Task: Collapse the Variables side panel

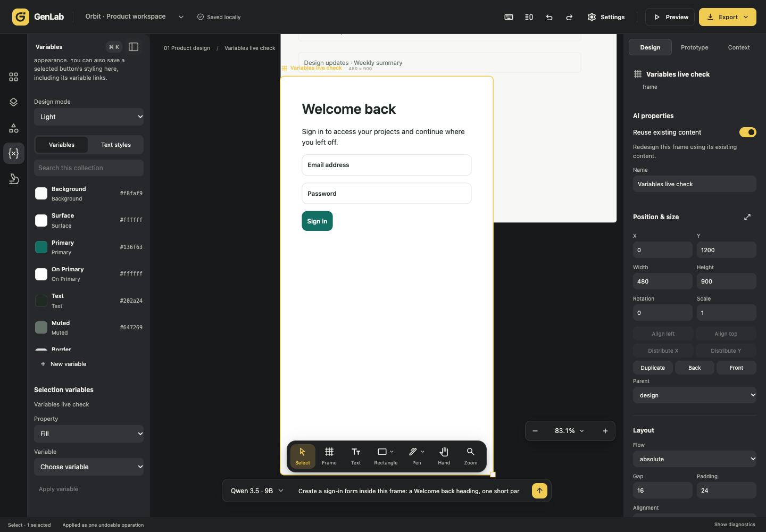Action: coord(134,47)
